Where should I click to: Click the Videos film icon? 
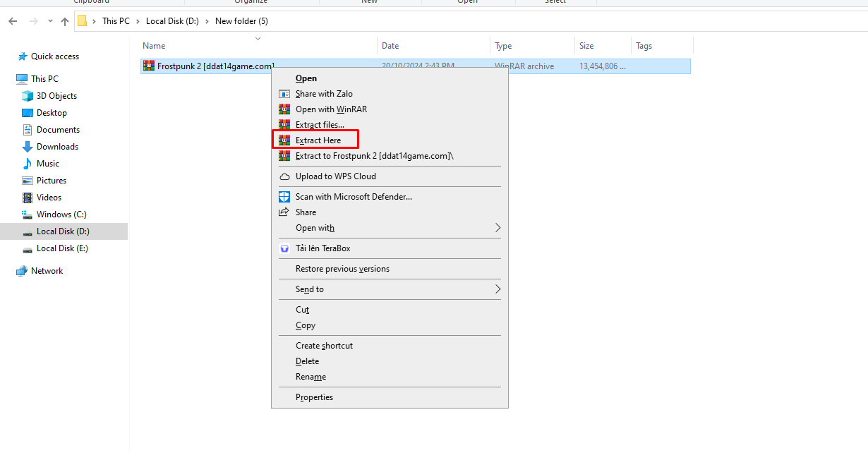[28, 198]
